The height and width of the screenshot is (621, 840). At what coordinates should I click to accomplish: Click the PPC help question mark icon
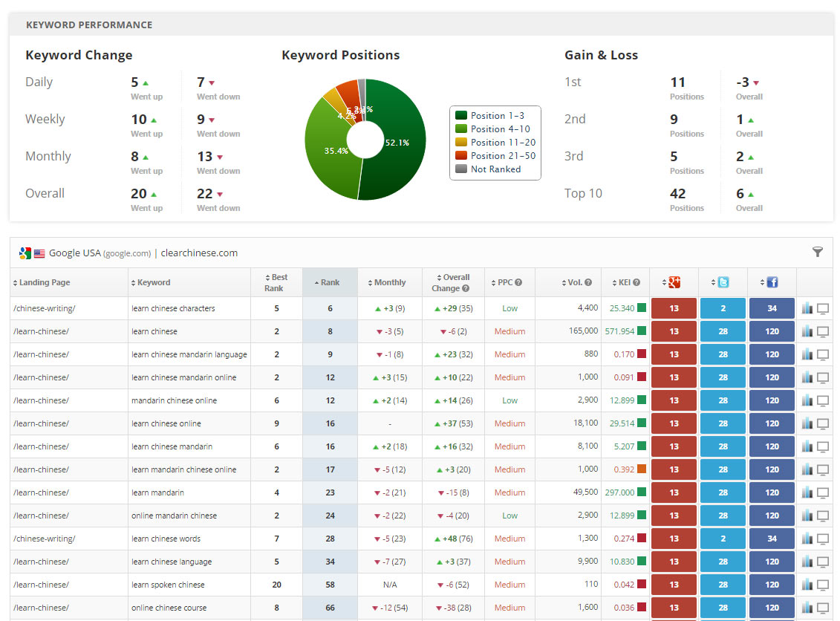(x=518, y=282)
